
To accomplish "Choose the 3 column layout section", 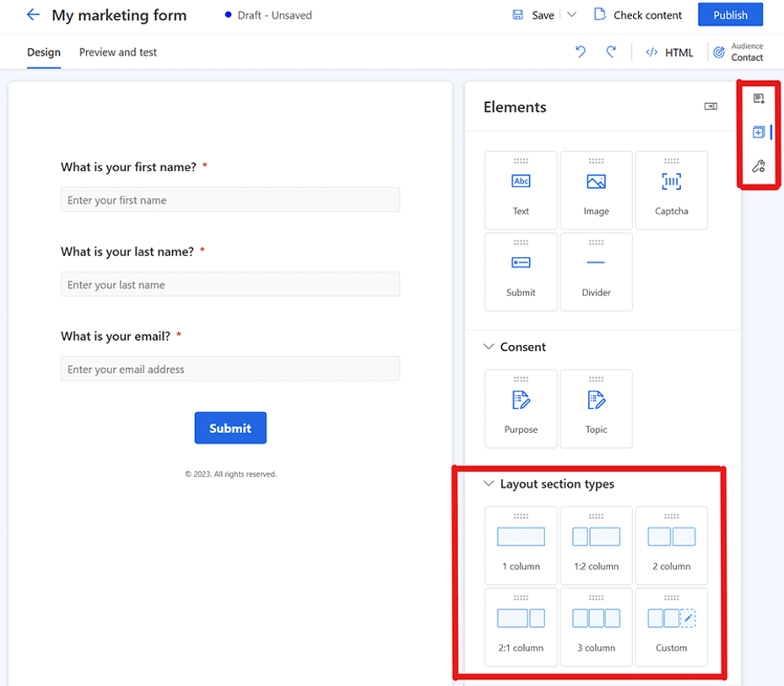I will [x=596, y=627].
